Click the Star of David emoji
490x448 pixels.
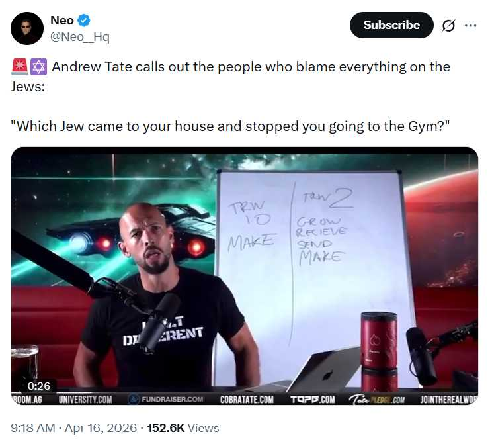[39, 67]
